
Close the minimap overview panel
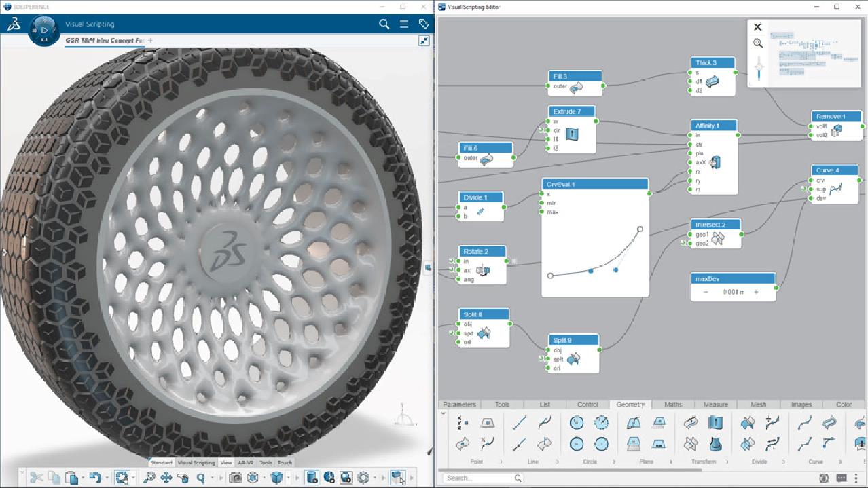(x=758, y=27)
